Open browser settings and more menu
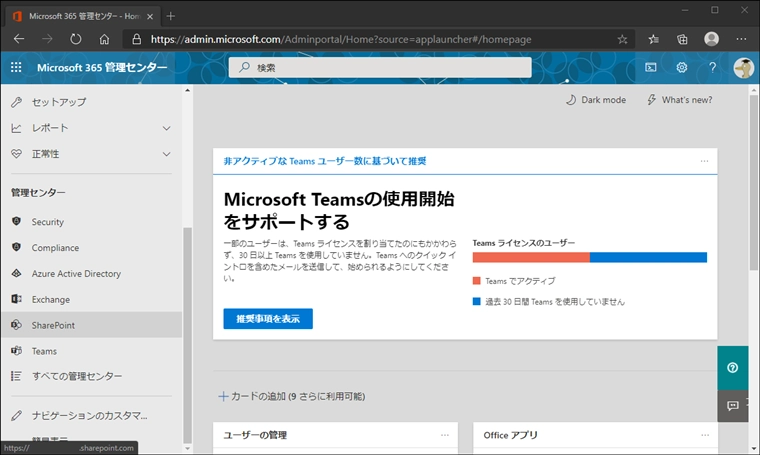760x455 pixels. (741, 39)
